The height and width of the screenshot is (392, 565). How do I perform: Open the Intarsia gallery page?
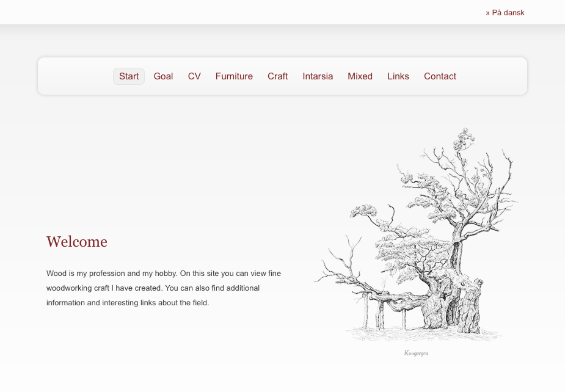[x=318, y=76]
